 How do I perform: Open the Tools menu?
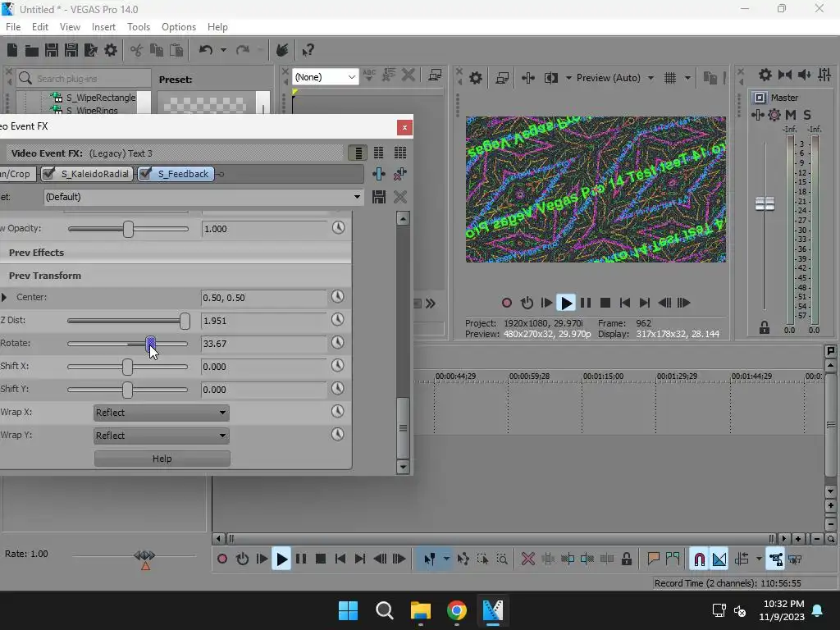138,27
